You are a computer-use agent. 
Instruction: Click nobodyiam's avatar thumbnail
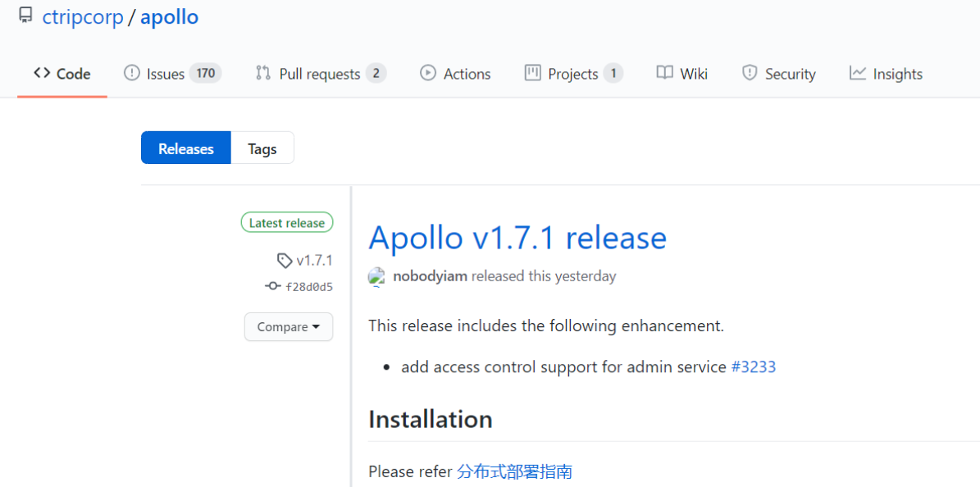click(x=377, y=276)
